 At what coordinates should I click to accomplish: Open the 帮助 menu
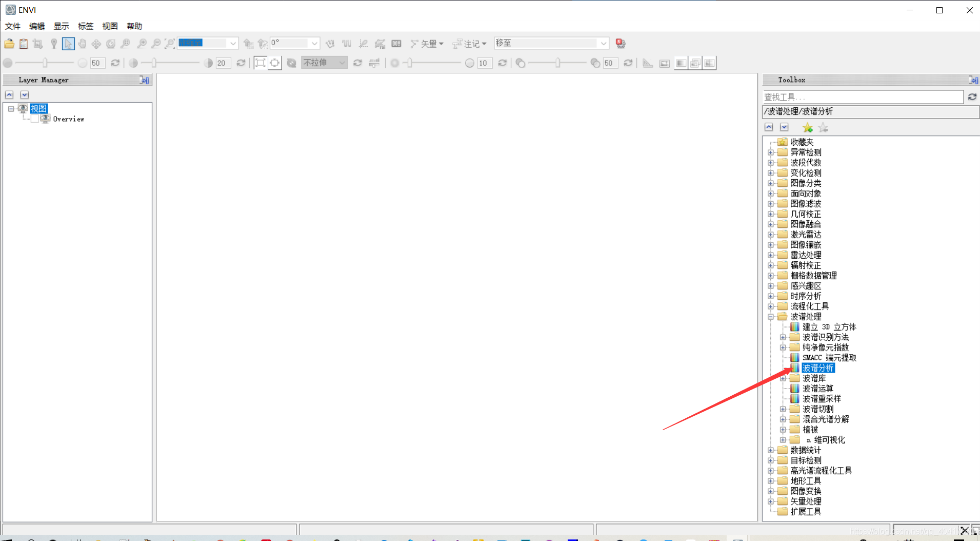point(134,26)
